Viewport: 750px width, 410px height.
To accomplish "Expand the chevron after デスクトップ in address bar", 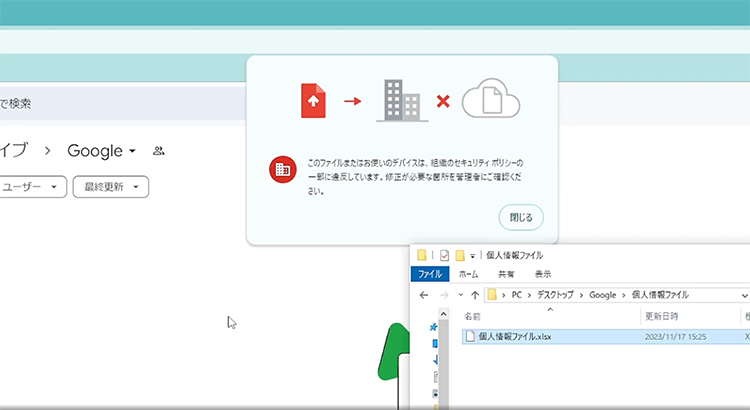I will tap(581, 295).
